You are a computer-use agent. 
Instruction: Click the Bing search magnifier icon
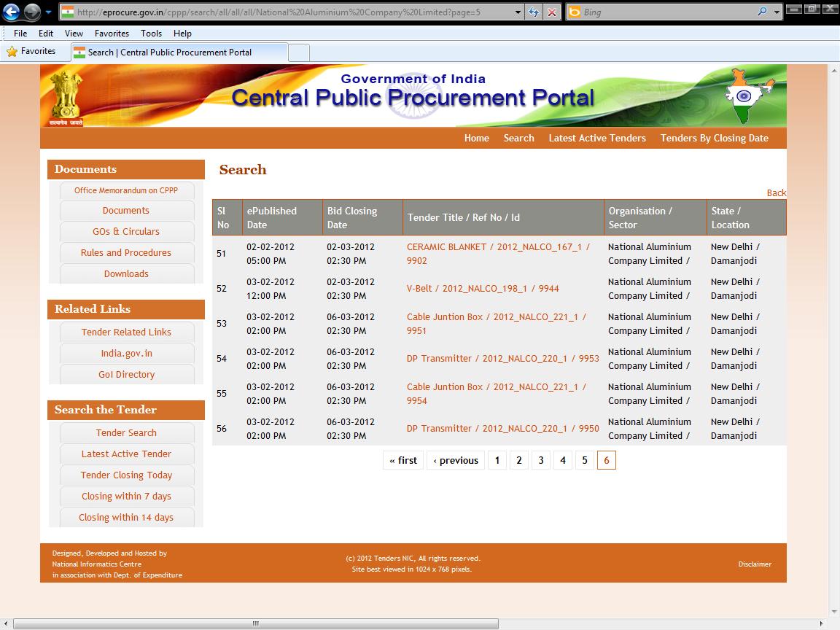pyautogui.click(x=762, y=12)
